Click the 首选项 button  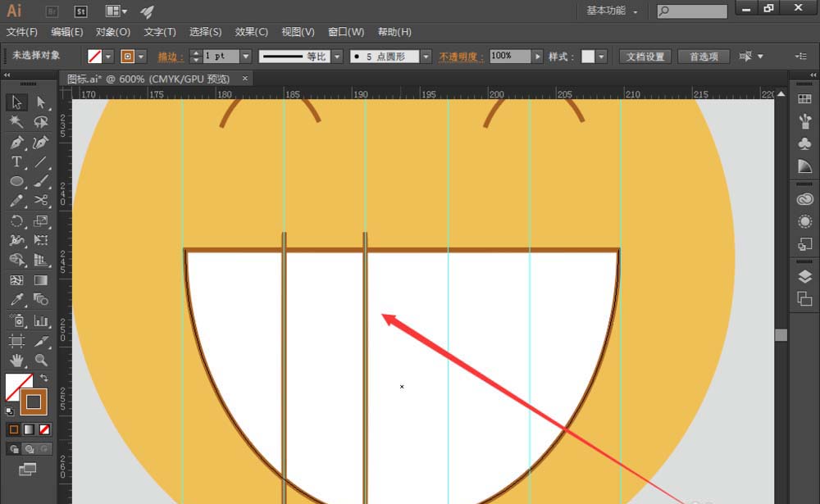point(704,57)
